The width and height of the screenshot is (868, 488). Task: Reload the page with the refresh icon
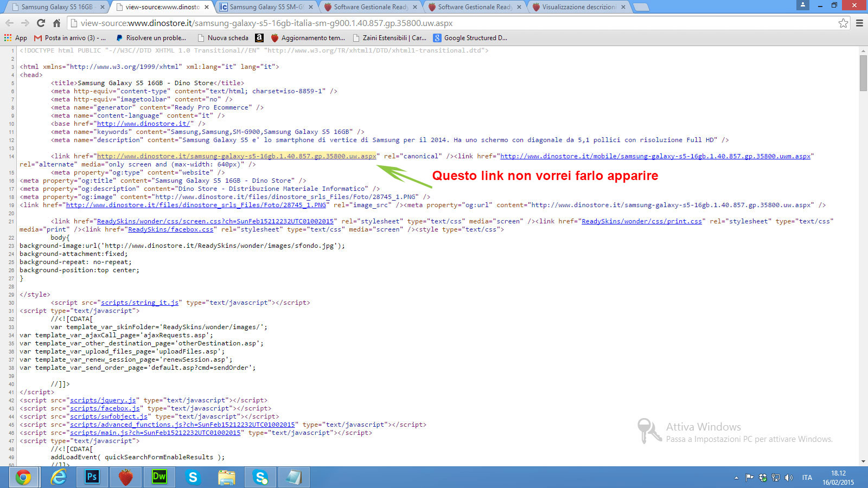pyautogui.click(x=41, y=23)
